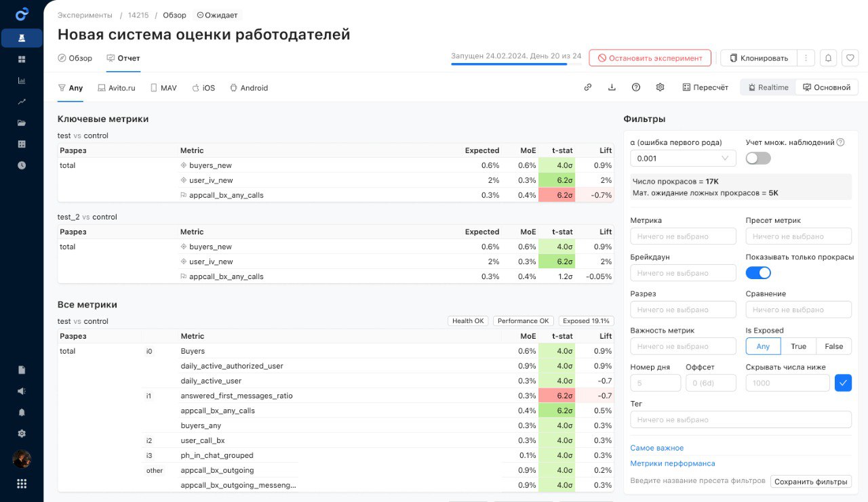Open the clock history icon in the sidebar
Screen dimensions: 868x502
(x=22, y=165)
